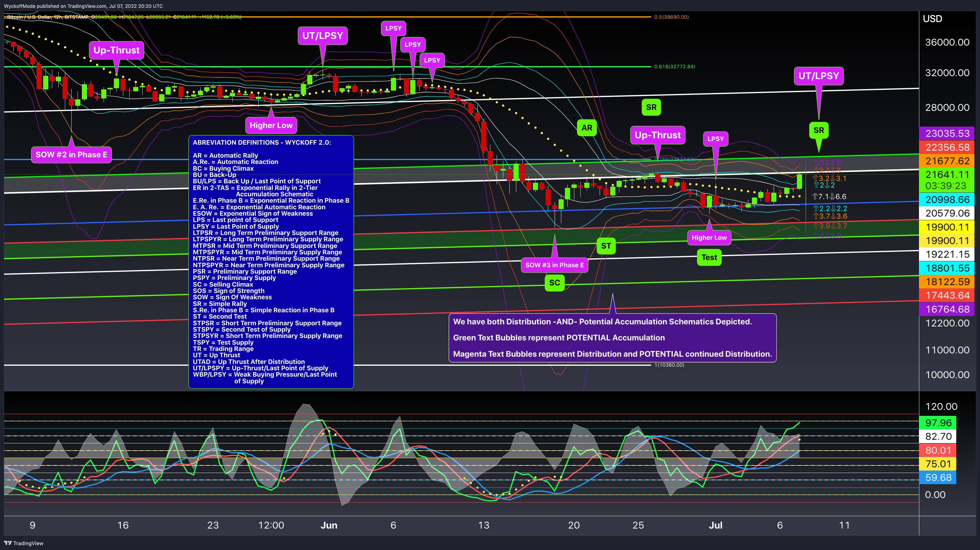Click the 28000.00 price axis tick
Viewport: 980px width, 550px height.
947,107
